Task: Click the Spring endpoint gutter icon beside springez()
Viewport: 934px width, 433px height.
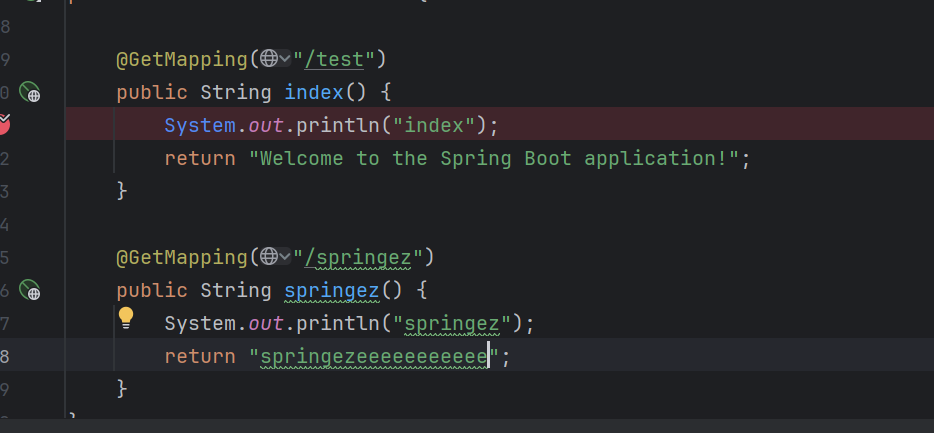Action: coord(30,291)
